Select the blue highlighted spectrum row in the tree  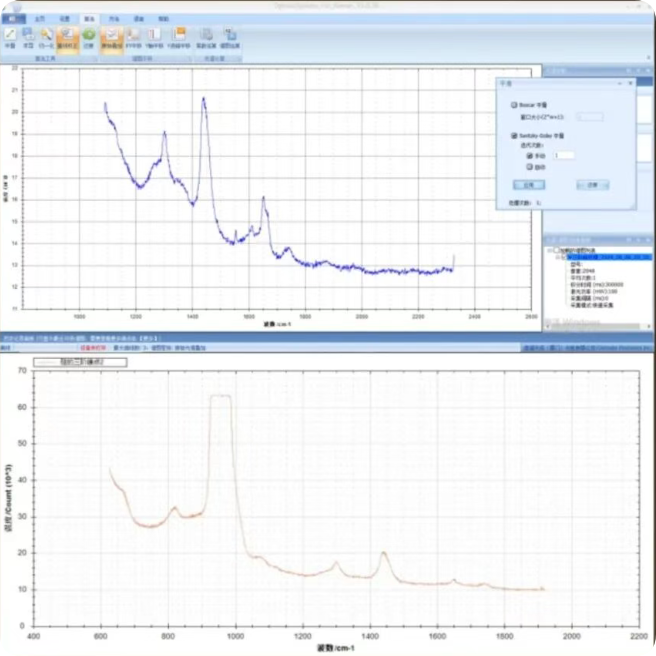(609, 257)
